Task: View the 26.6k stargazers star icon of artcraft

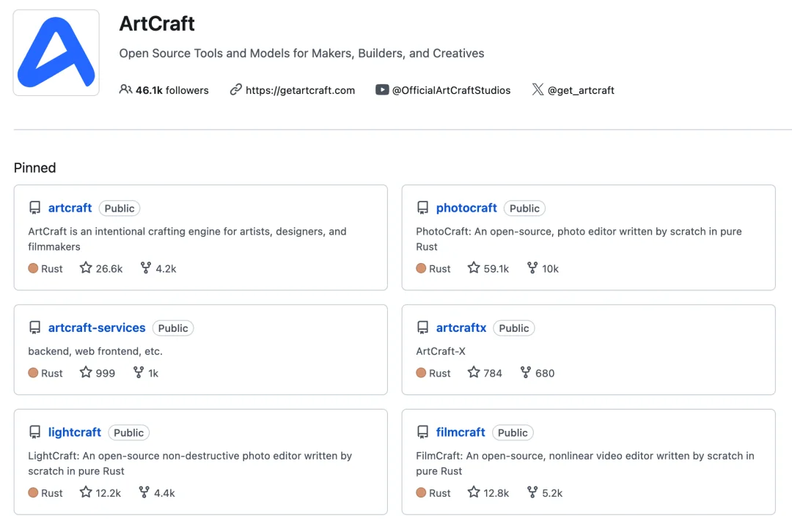Action: (86, 267)
